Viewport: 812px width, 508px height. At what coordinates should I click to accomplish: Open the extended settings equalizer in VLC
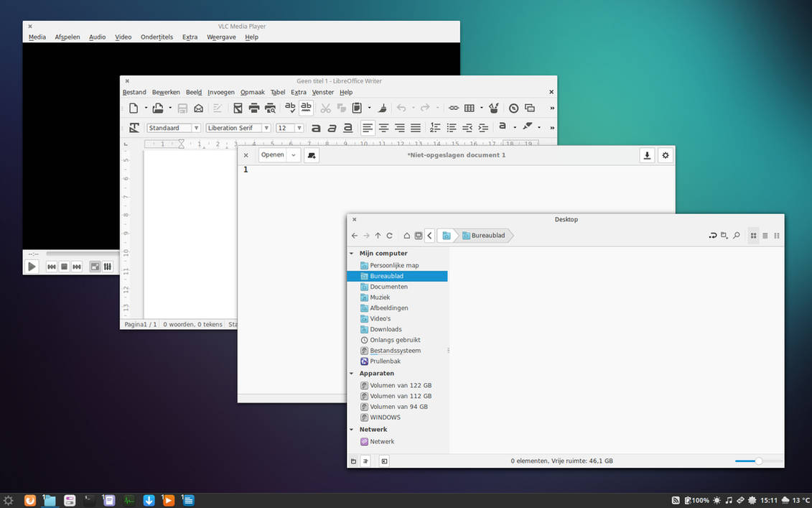coord(108,267)
